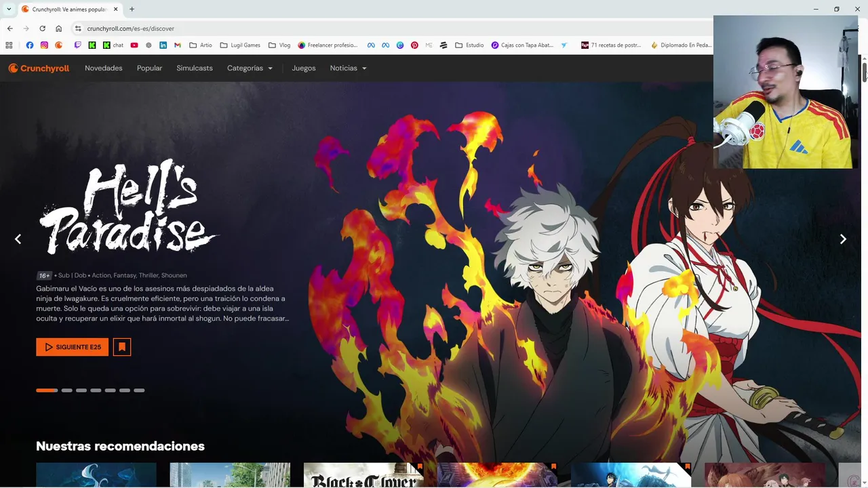Click the browser forward arrow
Viewport: 868px width, 488px height.
tap(26, 28)
